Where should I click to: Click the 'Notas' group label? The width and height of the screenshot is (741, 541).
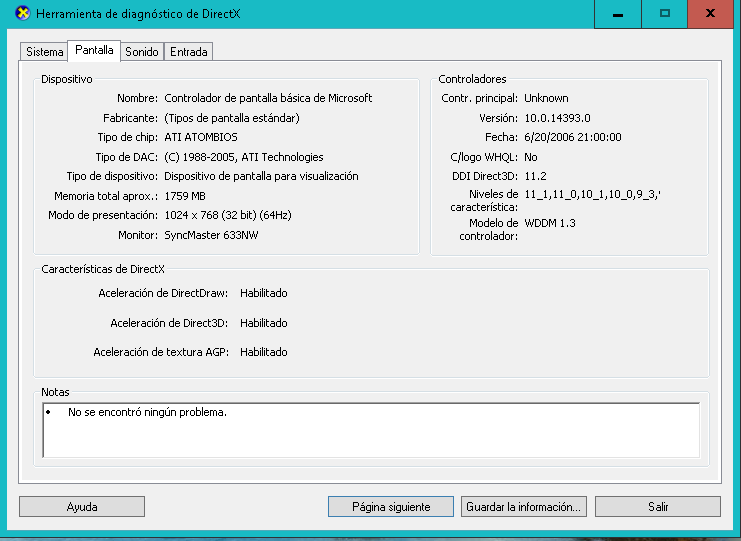pos(55,392)
